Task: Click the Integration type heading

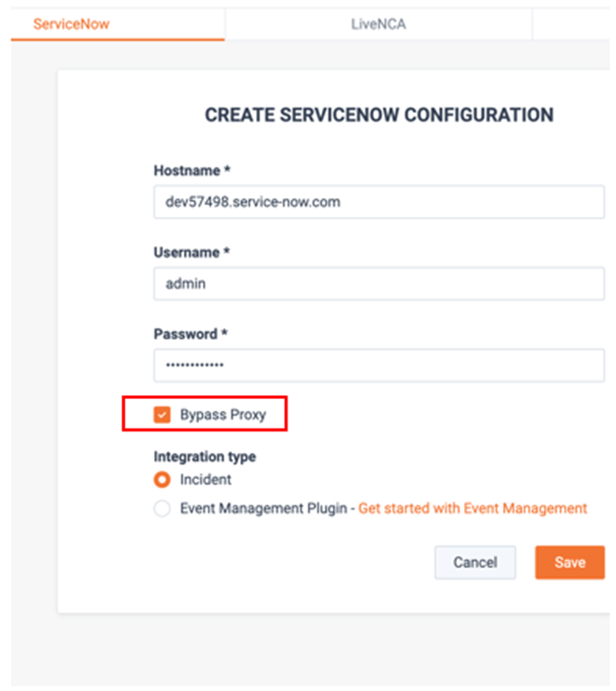Action: point(205,457)
